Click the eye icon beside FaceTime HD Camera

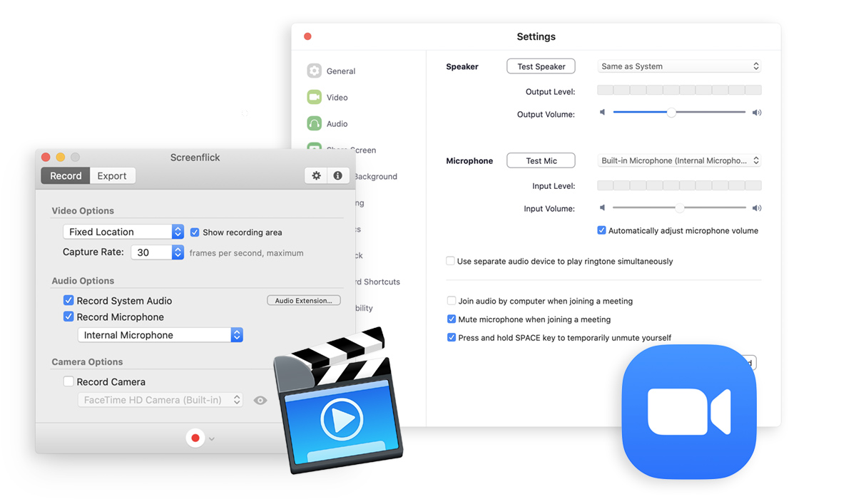(260, 401)
